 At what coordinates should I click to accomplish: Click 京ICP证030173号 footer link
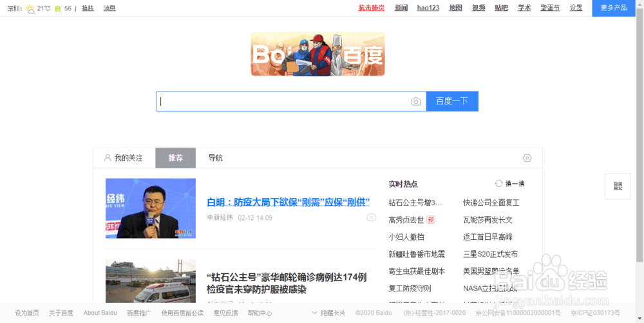(595, 313)
